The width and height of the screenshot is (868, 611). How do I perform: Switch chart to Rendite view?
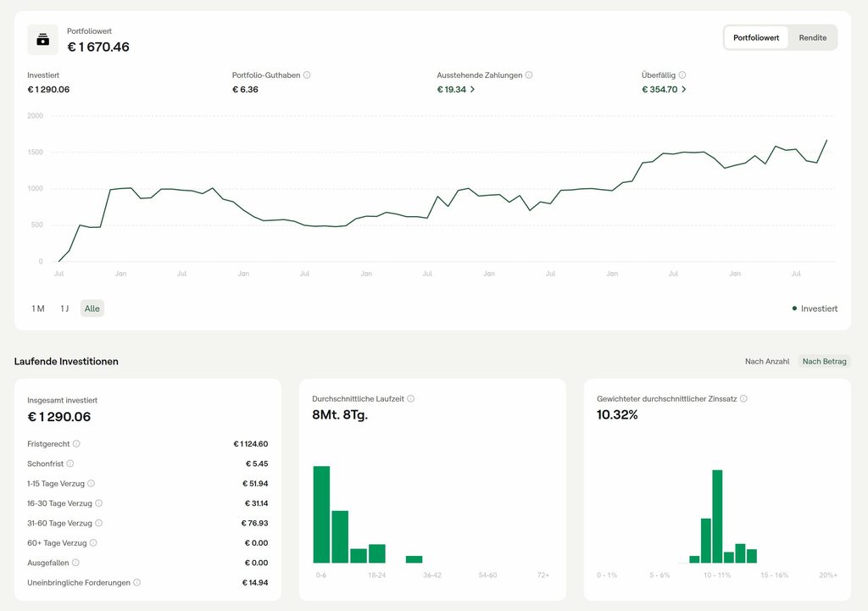click(x=813, y=37)
